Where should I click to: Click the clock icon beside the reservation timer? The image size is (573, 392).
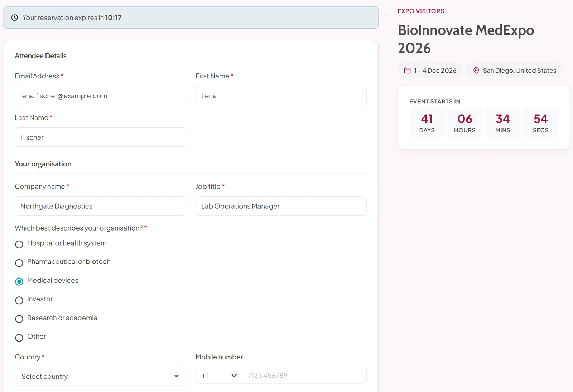pyautogui.click(x=15, y=18)
